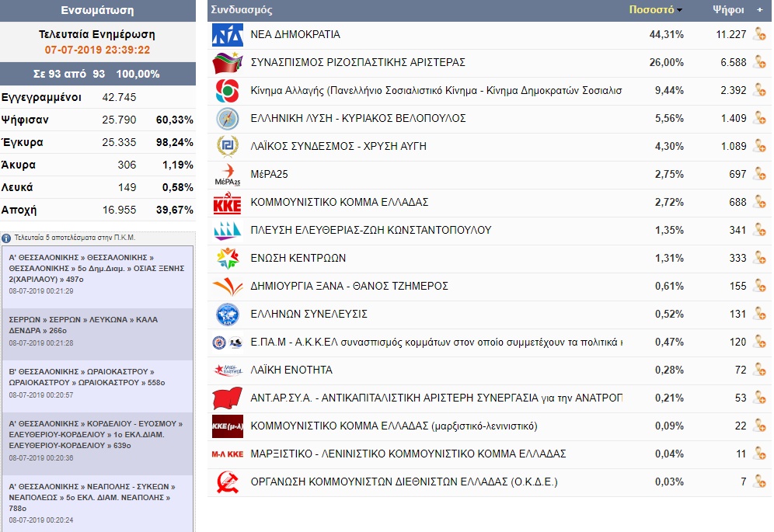Click the Δημιουργία Ξανά logo
Viewport: 774px width, 532px height.
[x=228, y=287]
